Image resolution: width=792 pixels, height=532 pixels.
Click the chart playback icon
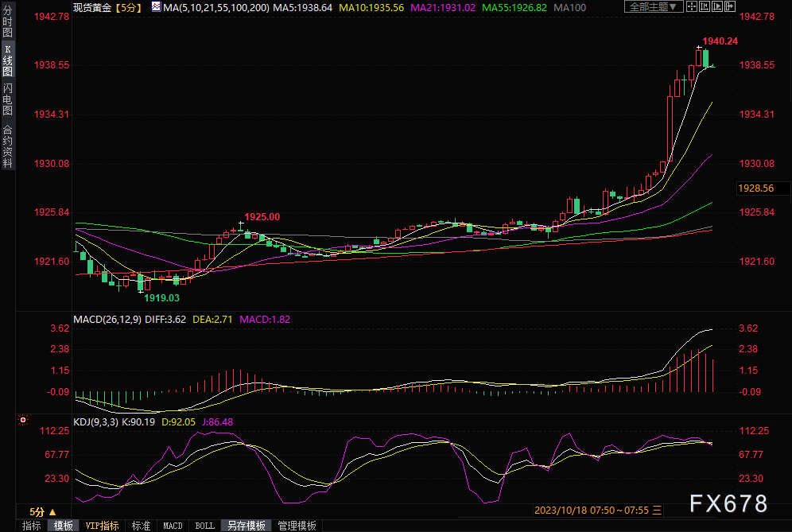tap(716, 6)
